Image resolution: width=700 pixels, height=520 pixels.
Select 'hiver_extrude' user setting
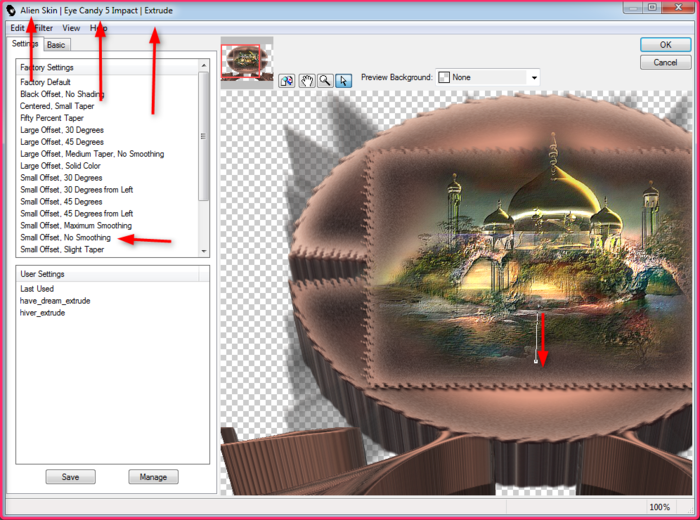pyautogui.click(x=42, y=313)
